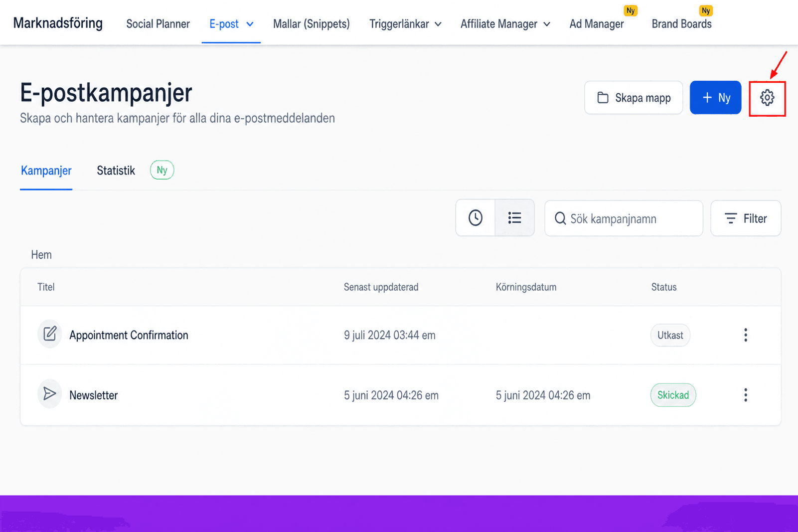Open the Filter button

pos(746,218)
